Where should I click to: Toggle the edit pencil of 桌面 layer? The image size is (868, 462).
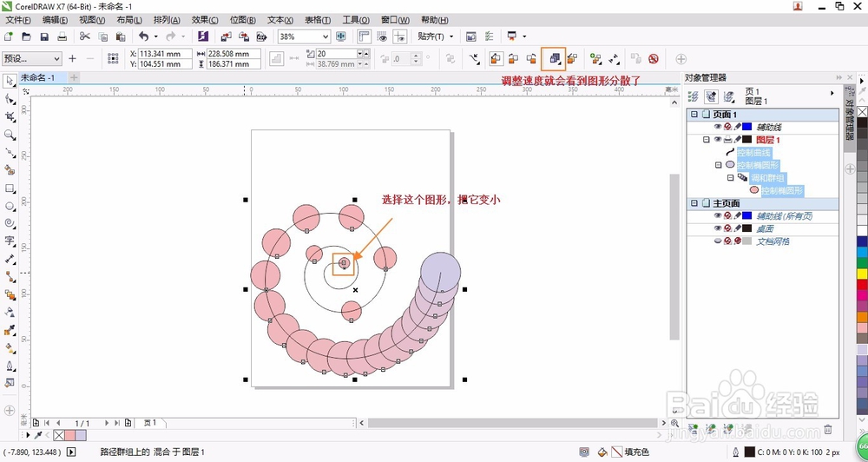[737, 228]
